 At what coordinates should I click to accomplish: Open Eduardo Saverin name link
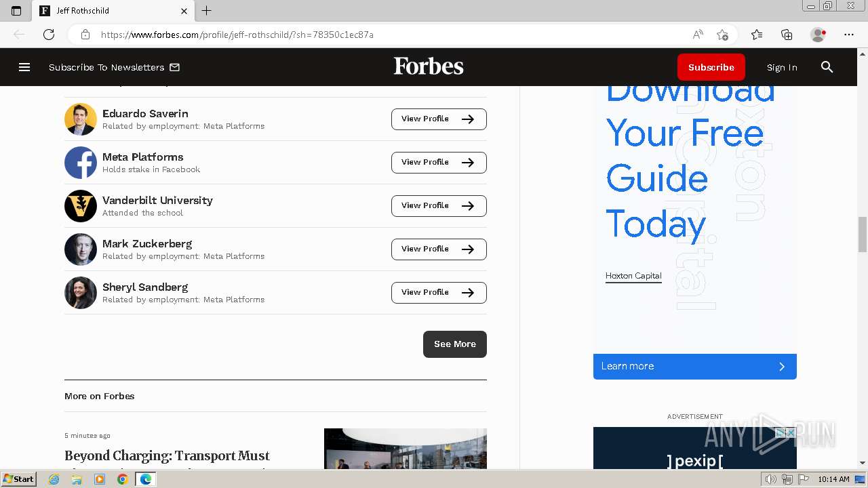click(x=145, y=113)
